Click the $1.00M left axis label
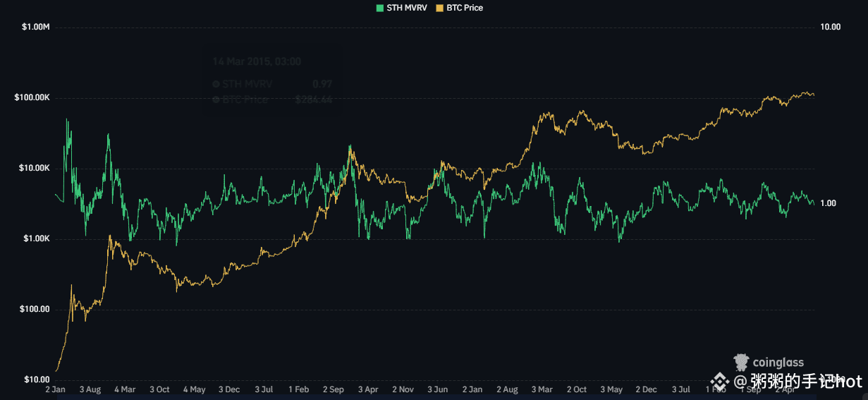 coord(35,28)
